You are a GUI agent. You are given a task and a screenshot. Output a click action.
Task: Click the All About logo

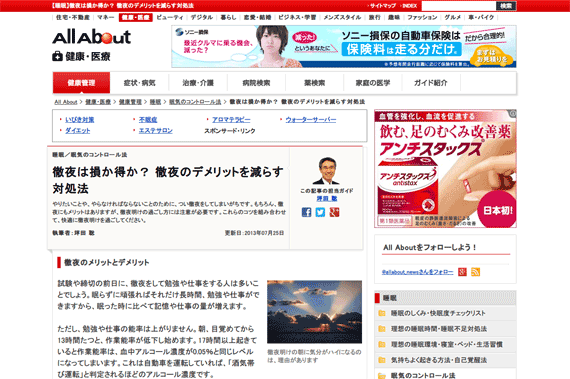92,37
